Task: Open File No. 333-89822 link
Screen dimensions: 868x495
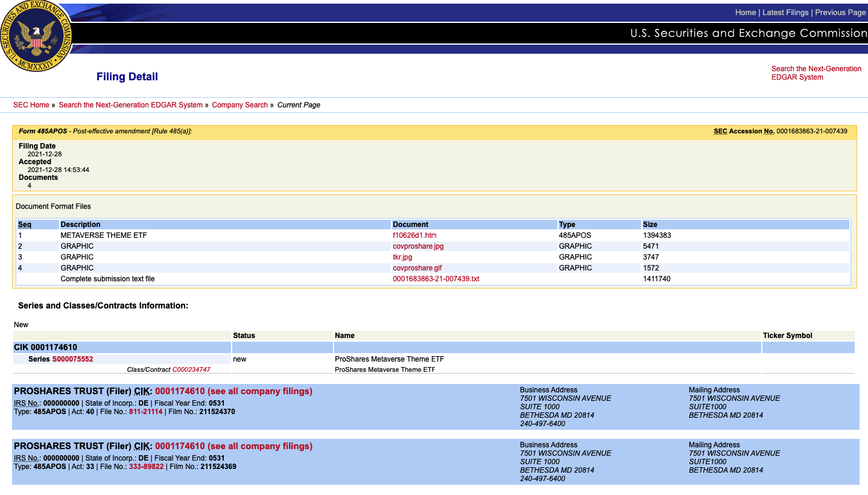Action: pos(146,467)
